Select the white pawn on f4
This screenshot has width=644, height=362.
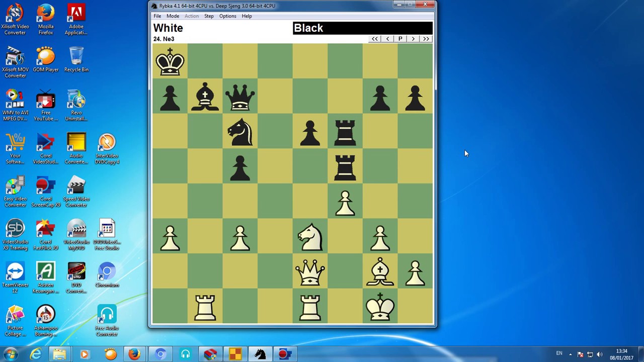(345, 203)
